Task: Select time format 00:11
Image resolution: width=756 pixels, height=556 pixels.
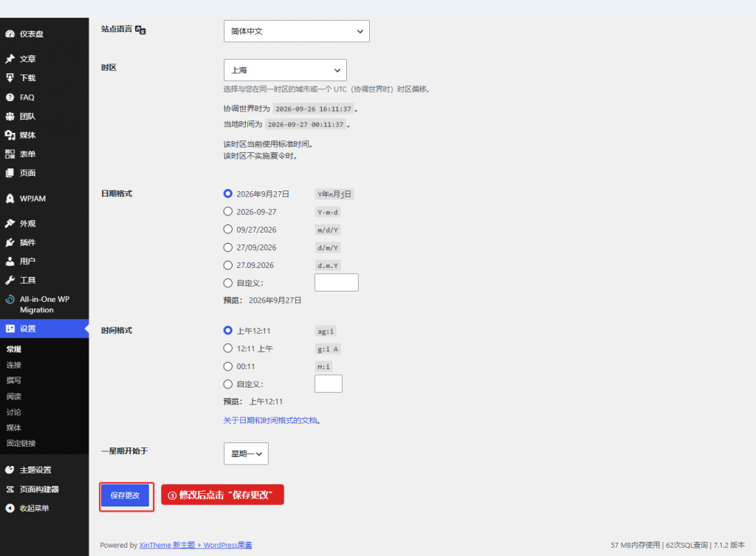Action: coord(228,366)
